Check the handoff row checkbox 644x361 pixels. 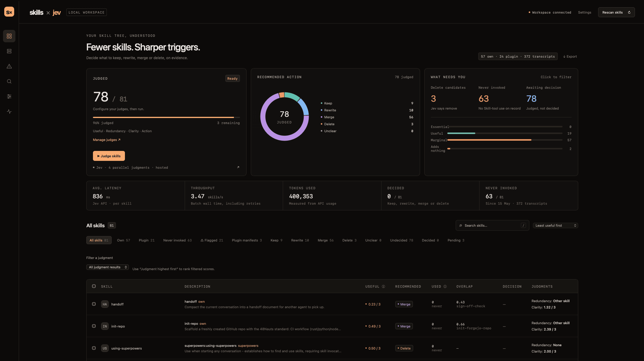point(94,304)
